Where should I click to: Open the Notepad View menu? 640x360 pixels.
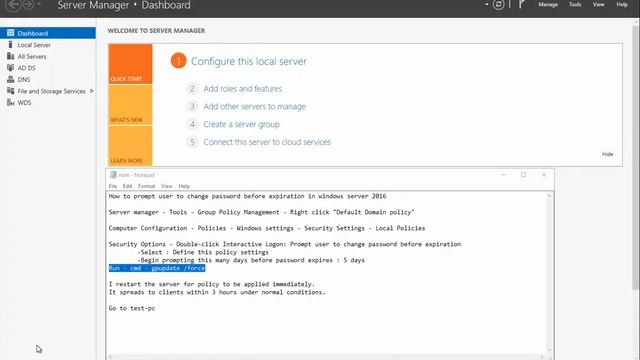(x=167, y=186)
